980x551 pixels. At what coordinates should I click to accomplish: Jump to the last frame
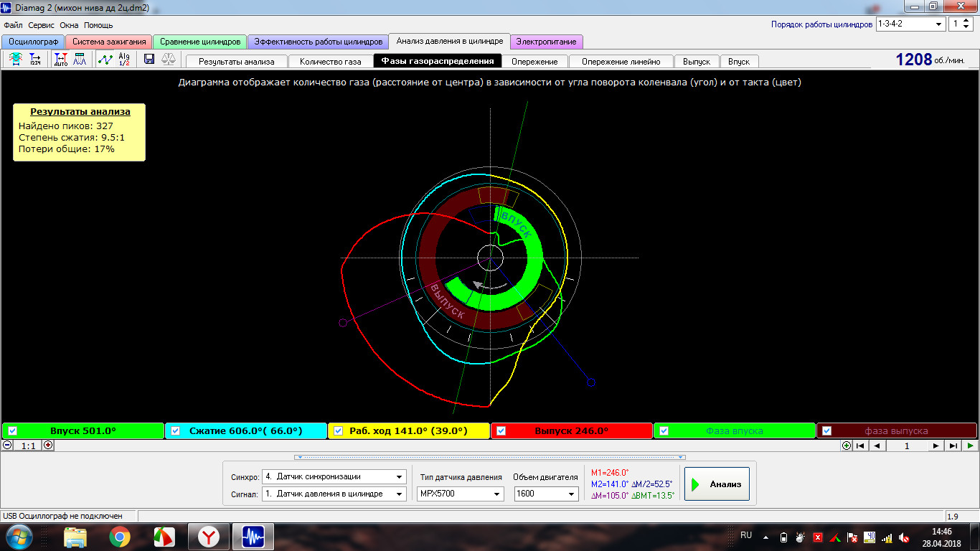coord(953,446)
